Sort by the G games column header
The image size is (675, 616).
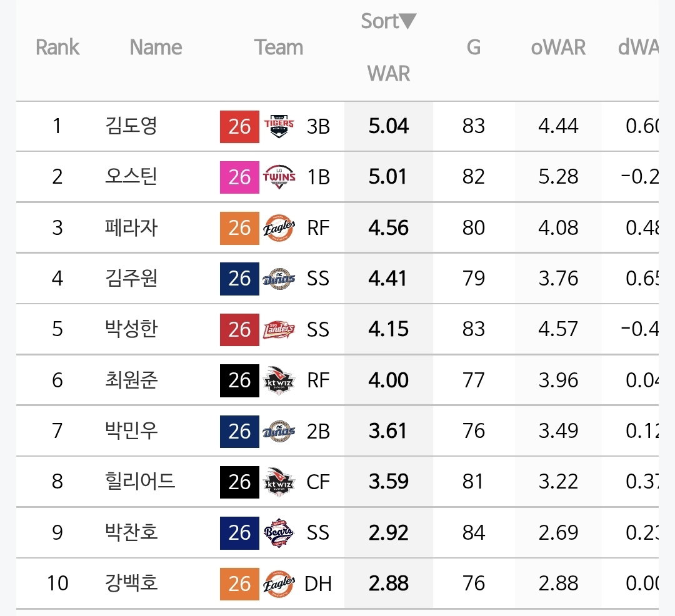tap(474, 47)
